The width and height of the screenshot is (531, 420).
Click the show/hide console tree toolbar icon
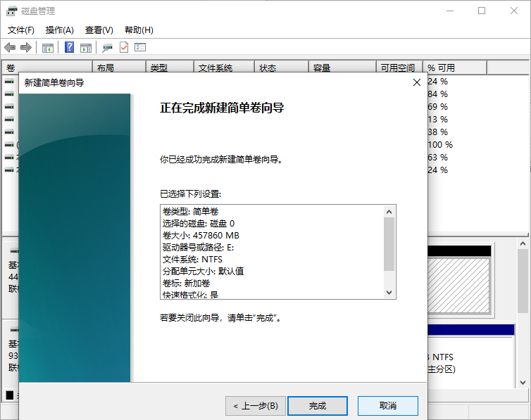point(48,48)
